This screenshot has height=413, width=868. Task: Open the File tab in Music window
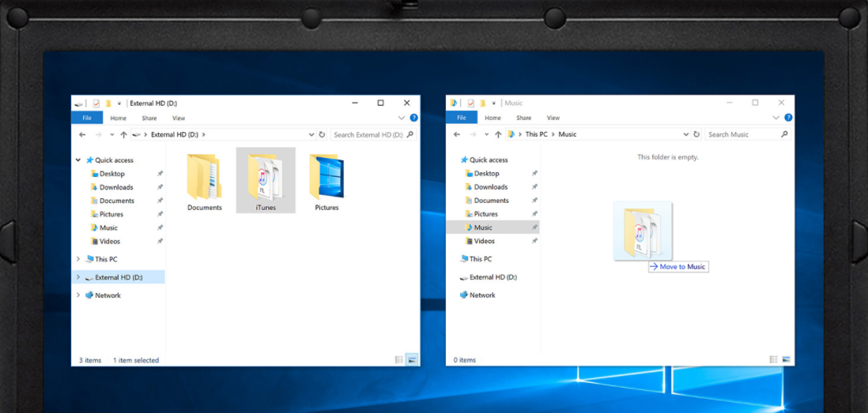coord(462,118)
